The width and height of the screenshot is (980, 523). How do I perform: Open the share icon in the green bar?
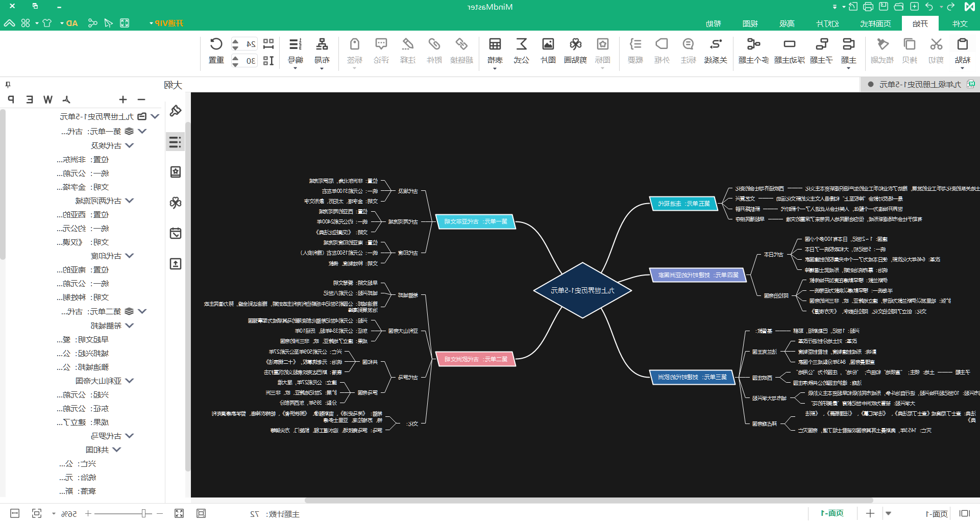point(92,23)
